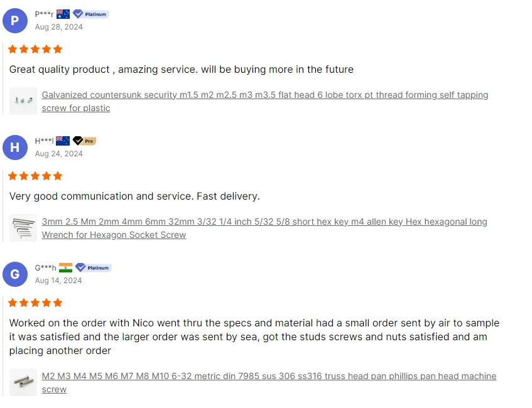Click the pan head machine screw thumbnail

click(23, 382)
